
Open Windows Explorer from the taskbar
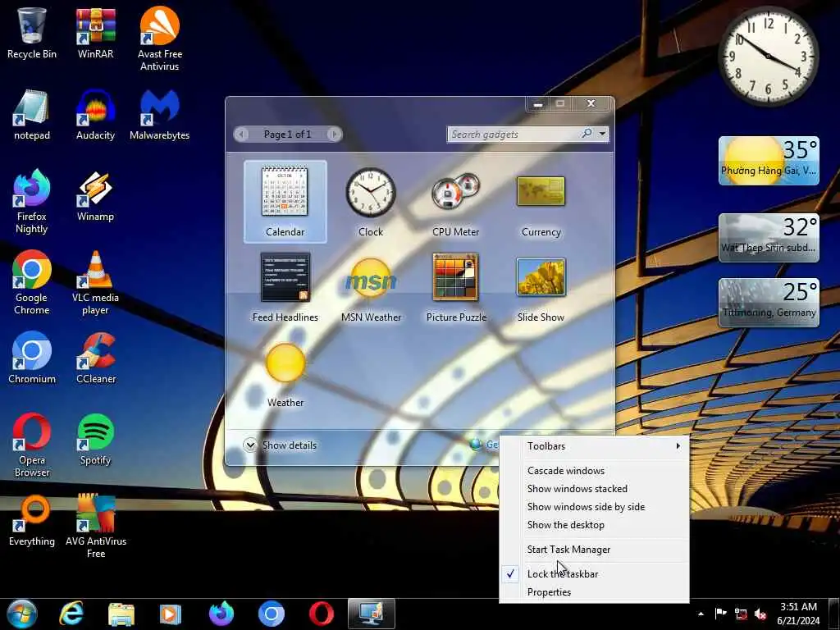click(121, 614)
